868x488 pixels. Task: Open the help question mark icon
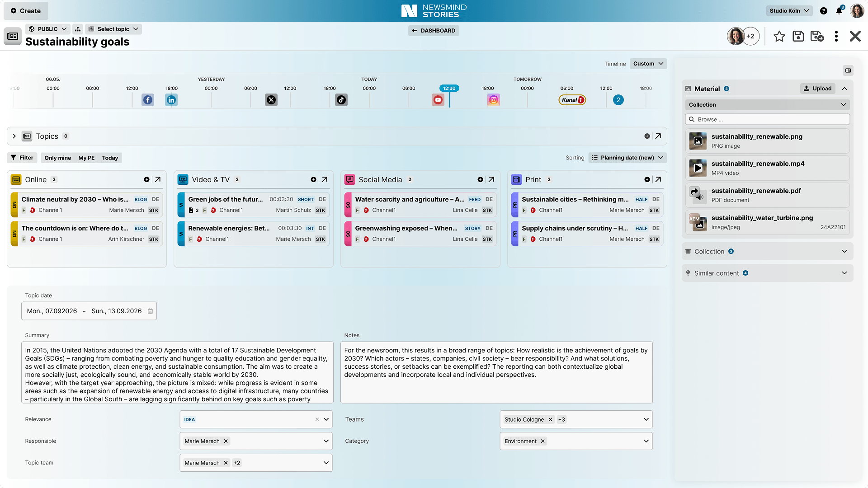(x=824, y=11)
